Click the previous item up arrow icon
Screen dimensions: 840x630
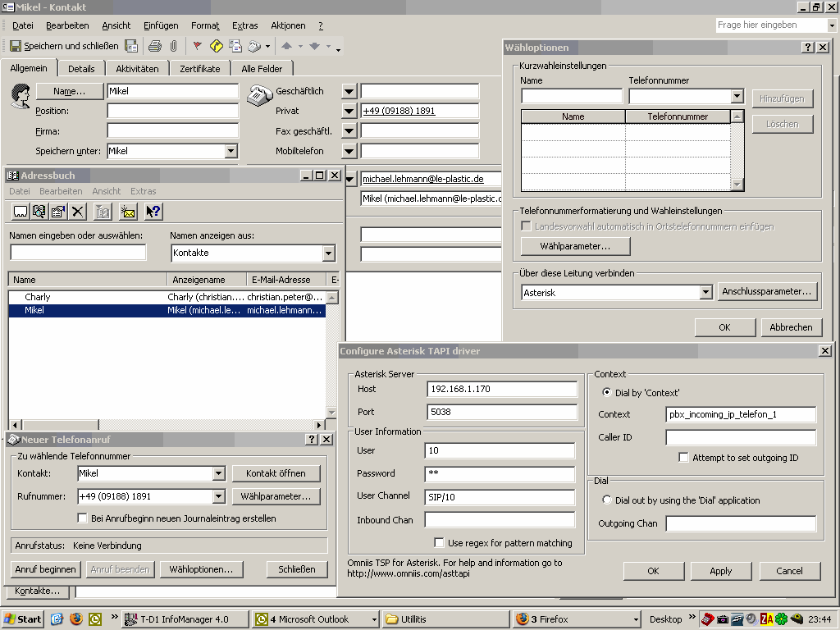click(x=286, y=46)
